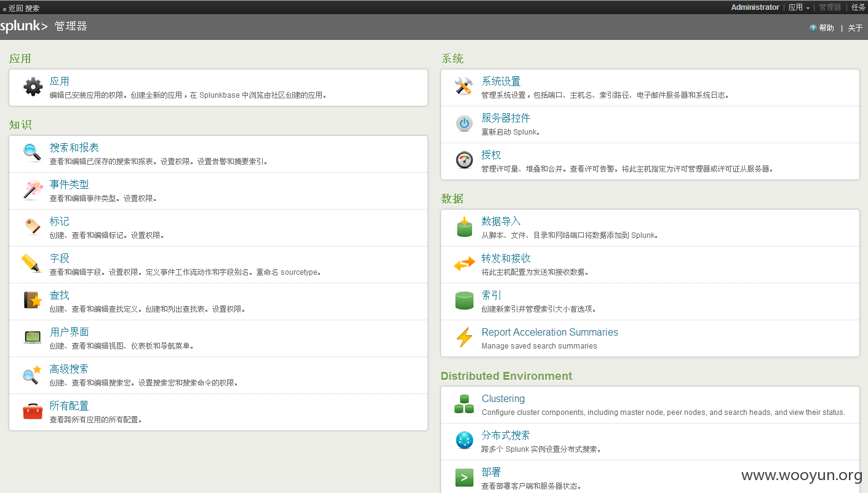Image resolution: width=868 pixels, height=493 pixels.
Task: Open the 事件类型 link
Action: 69,184
